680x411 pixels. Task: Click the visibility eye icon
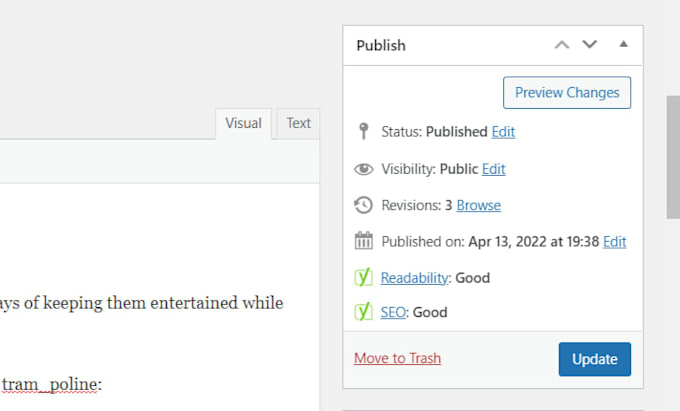pos(363,169)
